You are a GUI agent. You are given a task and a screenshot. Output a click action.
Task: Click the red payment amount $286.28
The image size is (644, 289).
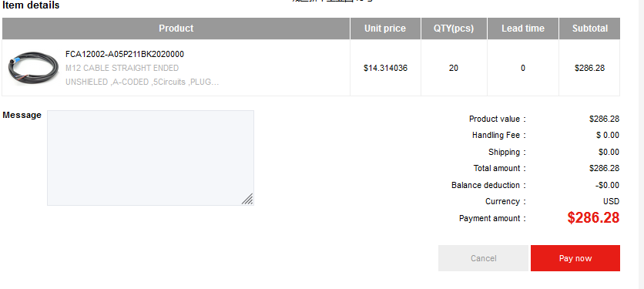click(593, 217)
